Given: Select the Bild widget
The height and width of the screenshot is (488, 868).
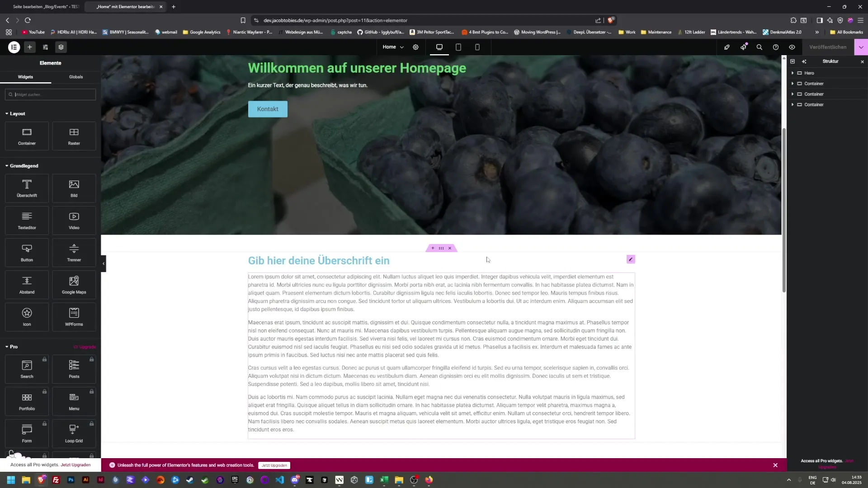Looking at the screenshot, I should coord(74,188).
